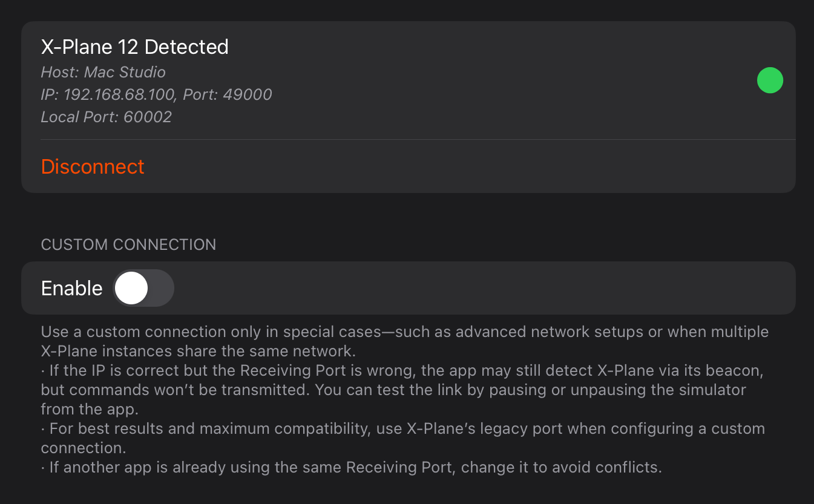The image size is (814, 504).
Task: Click the CUSTOM CONNECTION section header
Action: point(128,244)
